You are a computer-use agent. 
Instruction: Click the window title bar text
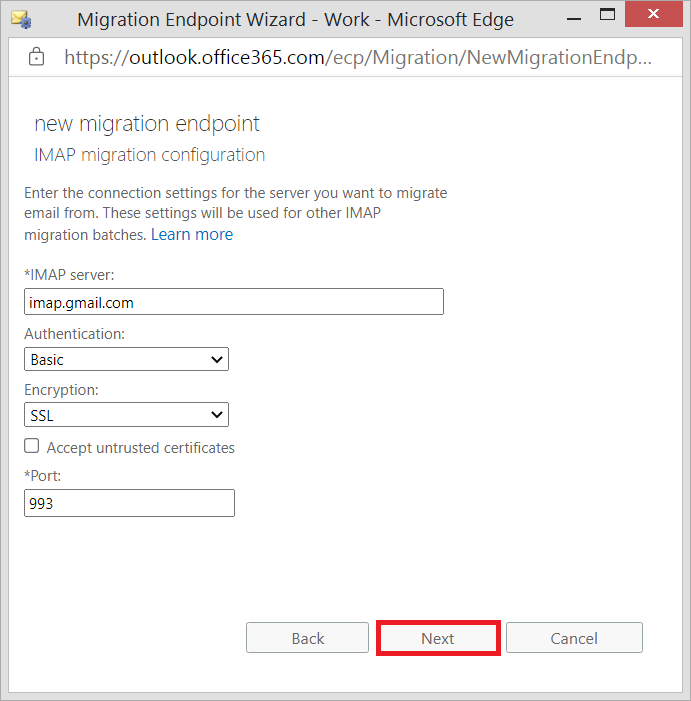pyautogui.click(x=295, y=20)
